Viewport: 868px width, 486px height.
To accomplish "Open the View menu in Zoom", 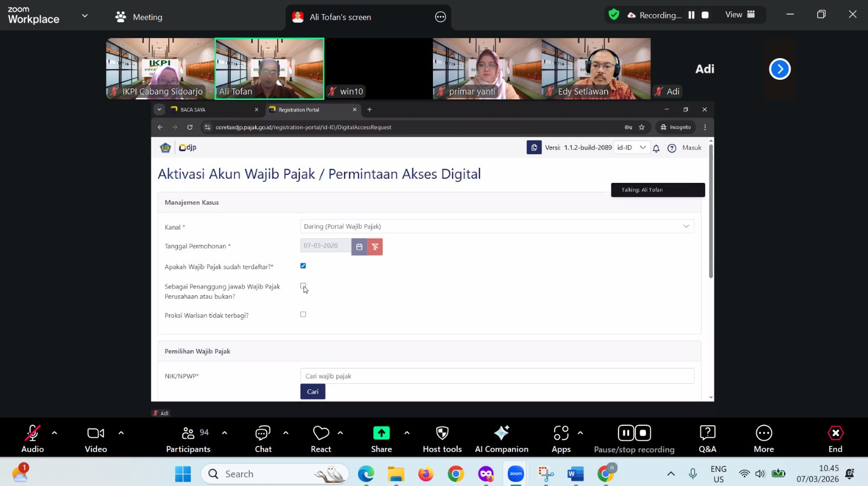I will (x=740, y=15).
